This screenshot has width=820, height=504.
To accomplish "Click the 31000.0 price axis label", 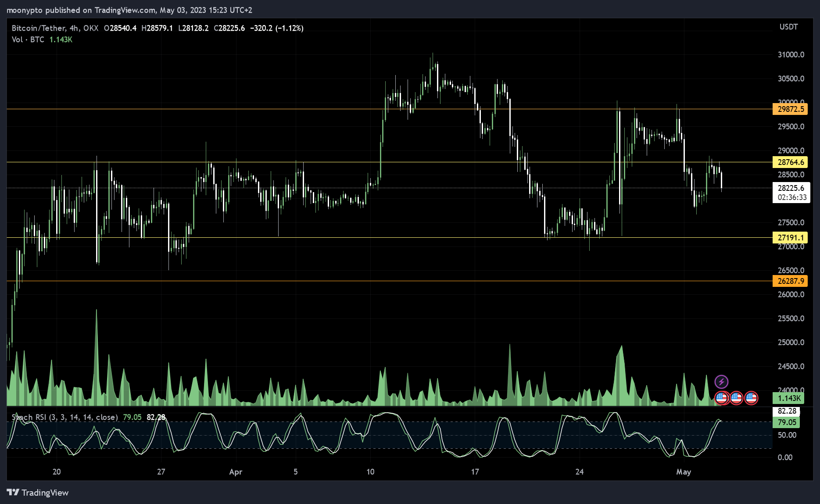I will pyautogui.click(x=791, y=55).
